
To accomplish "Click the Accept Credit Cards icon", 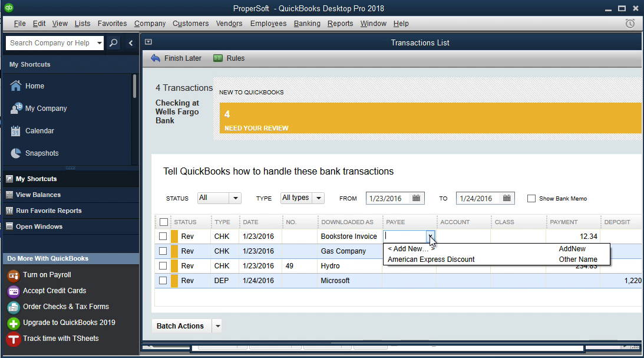I will tap(14, 291).
